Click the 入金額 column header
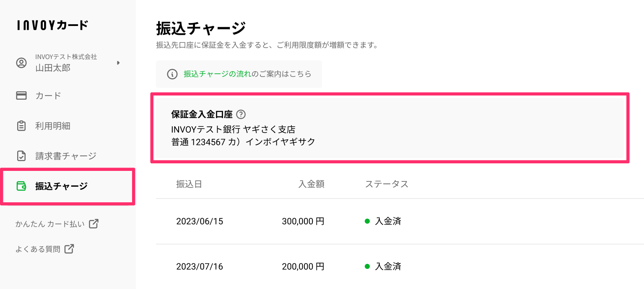This screenshot has height=289, width=644. 311,184
